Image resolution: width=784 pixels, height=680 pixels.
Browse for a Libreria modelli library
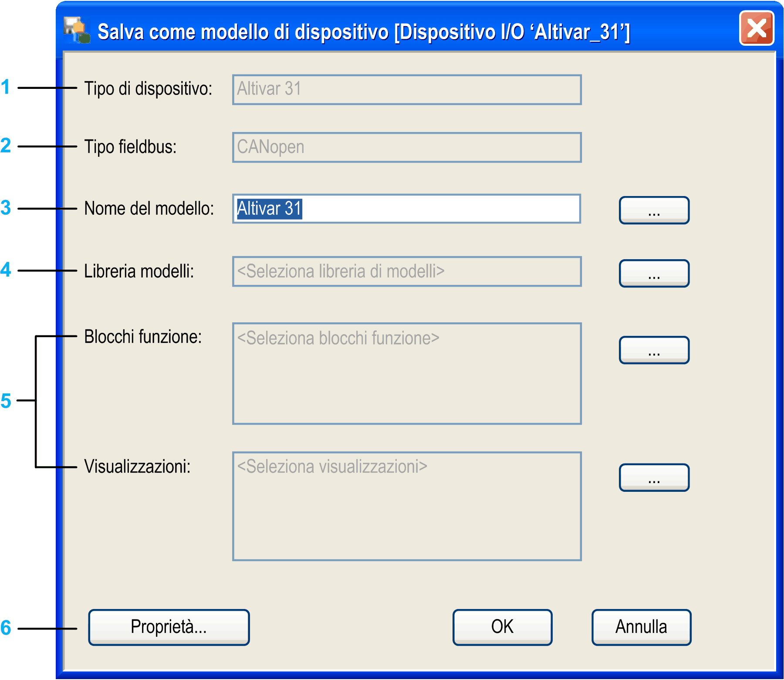tap(654, 273)
